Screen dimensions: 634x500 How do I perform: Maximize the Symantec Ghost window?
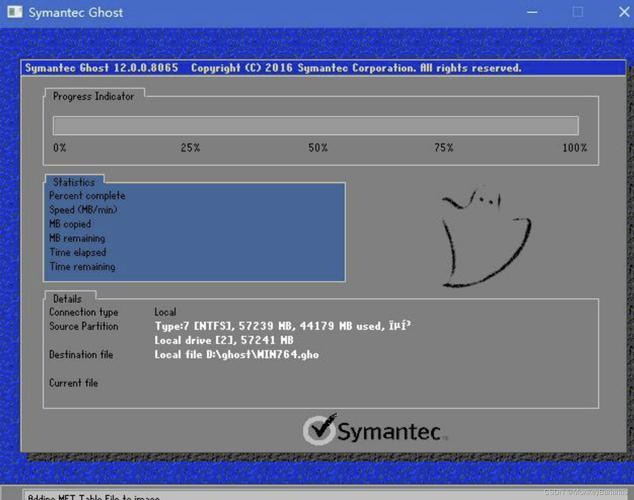(578, 12)
